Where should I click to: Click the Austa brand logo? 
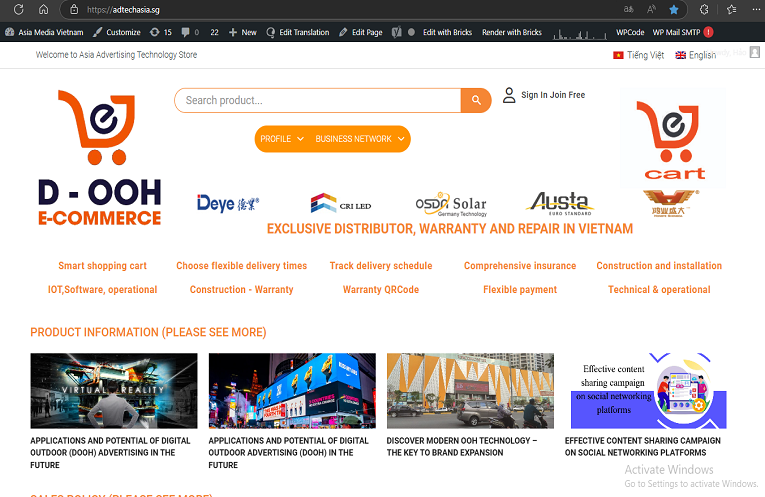coord(560,203)
